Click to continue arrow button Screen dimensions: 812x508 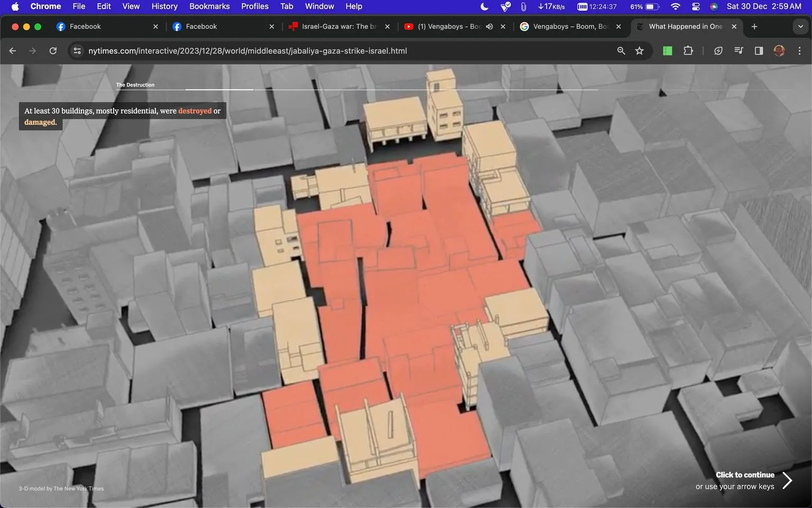787,480
